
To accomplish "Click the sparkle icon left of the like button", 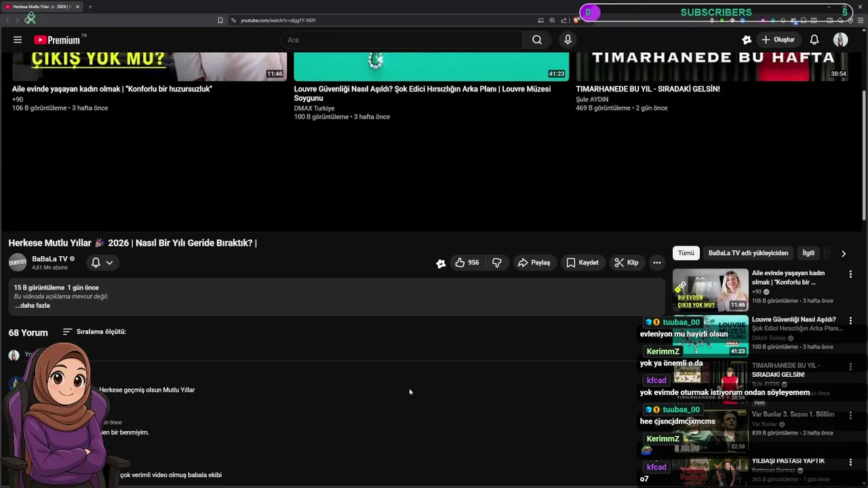I will 441,263.
